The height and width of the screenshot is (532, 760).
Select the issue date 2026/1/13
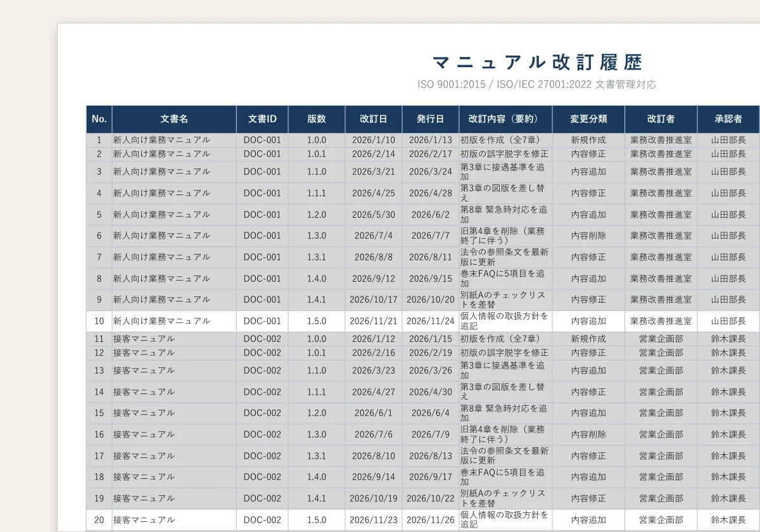click(431, 140)
